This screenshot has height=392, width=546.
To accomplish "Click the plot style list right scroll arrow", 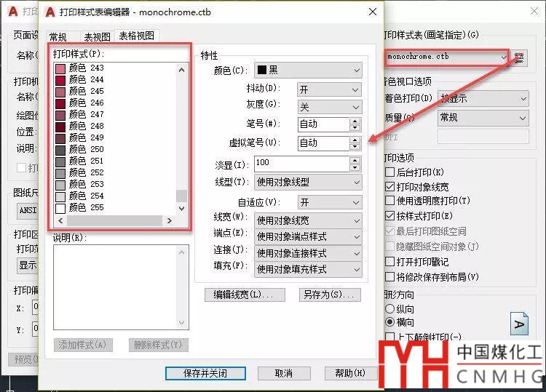I will 170,221.
